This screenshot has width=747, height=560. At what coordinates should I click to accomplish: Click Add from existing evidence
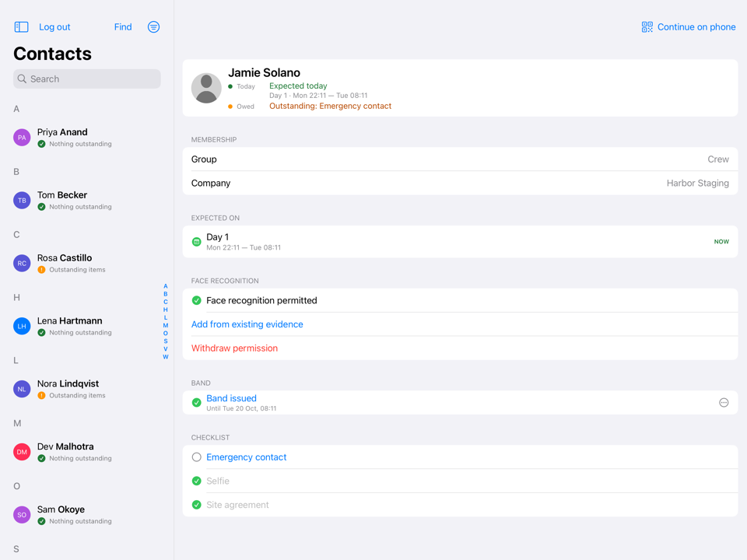click(247, 324)
